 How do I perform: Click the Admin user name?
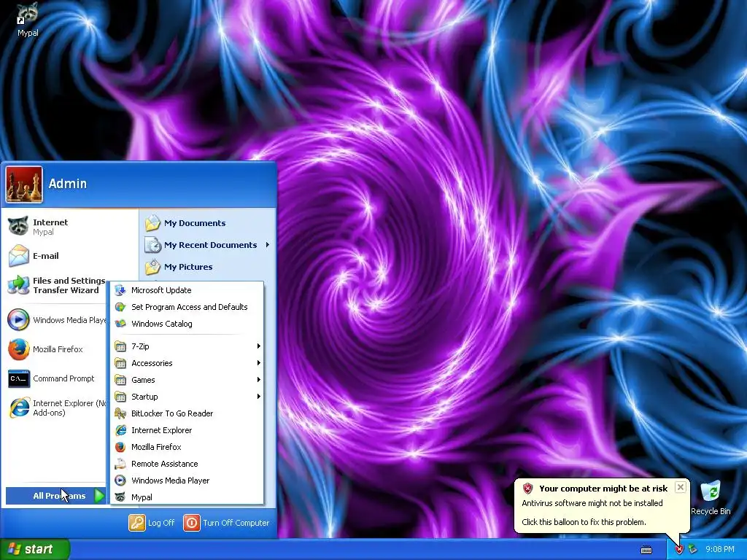pos(68,184)
